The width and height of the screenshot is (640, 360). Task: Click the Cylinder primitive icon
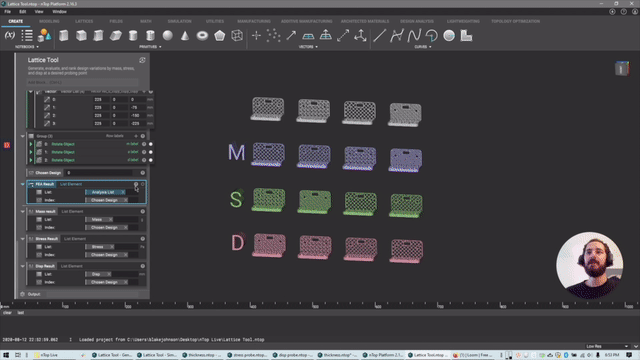[133, 36]
